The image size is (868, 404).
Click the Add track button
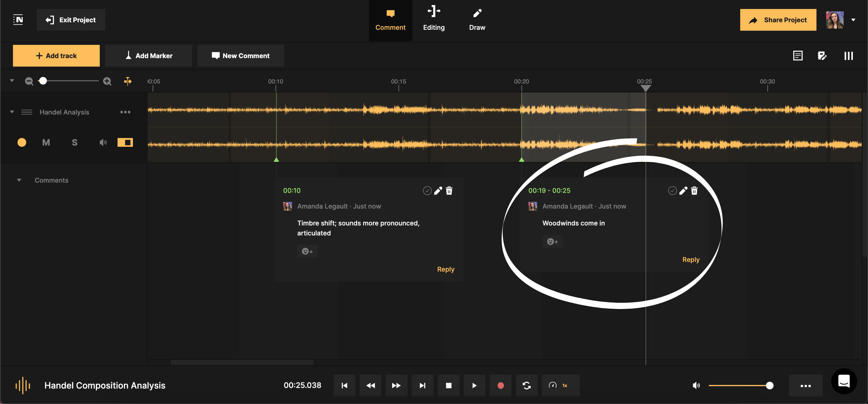tap(56, 55)
